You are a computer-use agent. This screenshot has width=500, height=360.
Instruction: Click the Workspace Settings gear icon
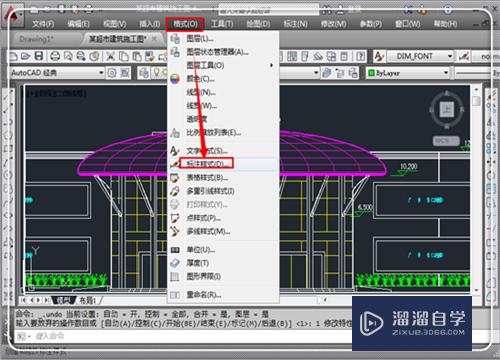[x=112, y=73]
